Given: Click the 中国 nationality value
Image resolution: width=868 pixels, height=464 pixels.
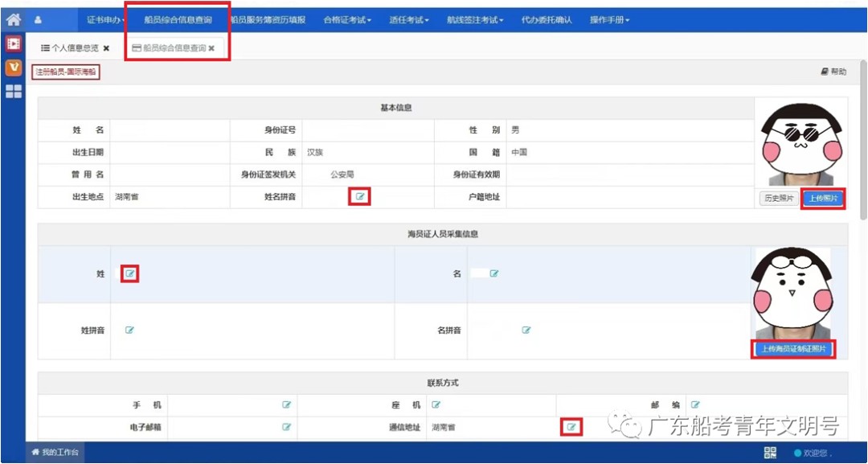Looking at the screenshot, I should (519, 153).
